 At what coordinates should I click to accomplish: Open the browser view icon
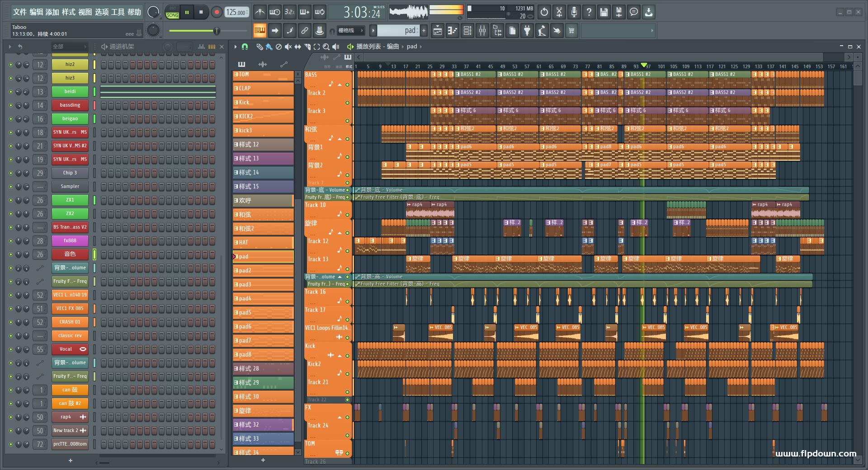click(x=497, y=31)
